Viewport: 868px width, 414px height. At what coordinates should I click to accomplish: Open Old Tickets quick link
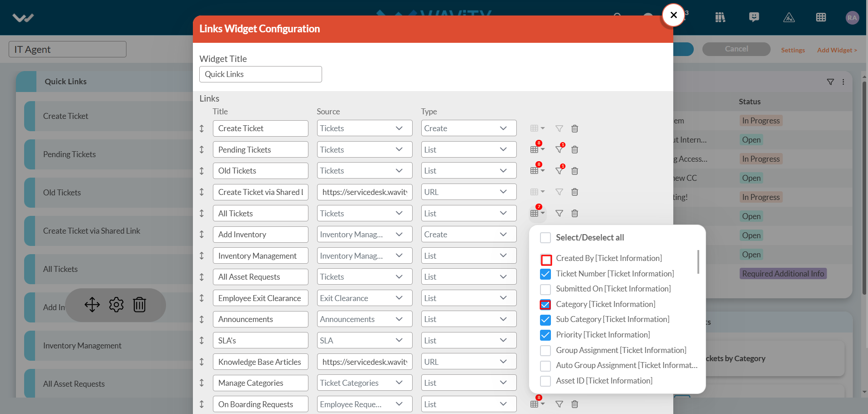pos(62,193)
